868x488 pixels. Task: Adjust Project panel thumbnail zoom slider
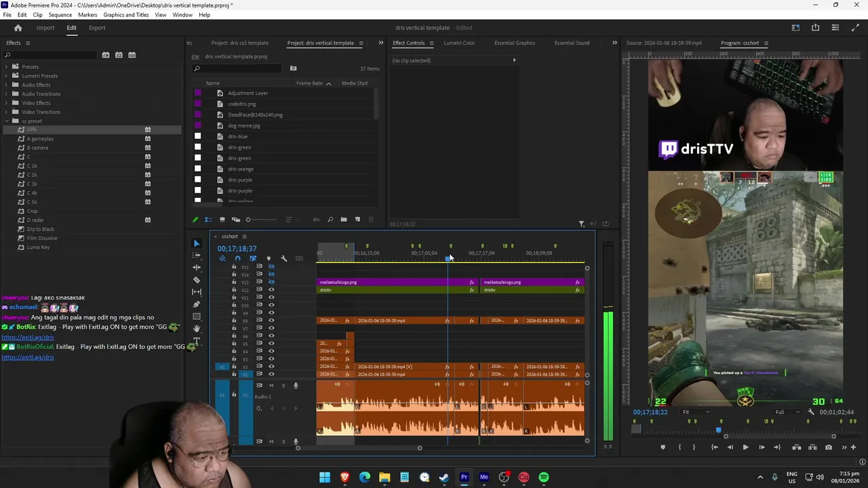point(263,220)
